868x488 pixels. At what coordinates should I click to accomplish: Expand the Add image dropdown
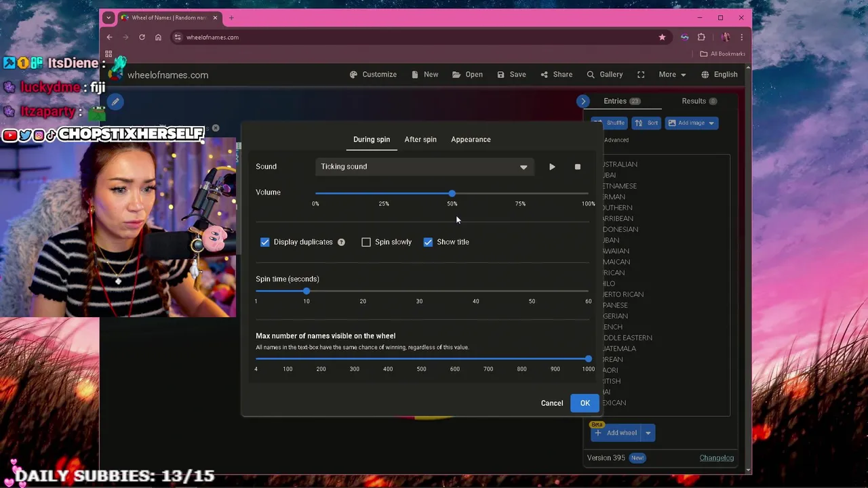tap(711, 123)
